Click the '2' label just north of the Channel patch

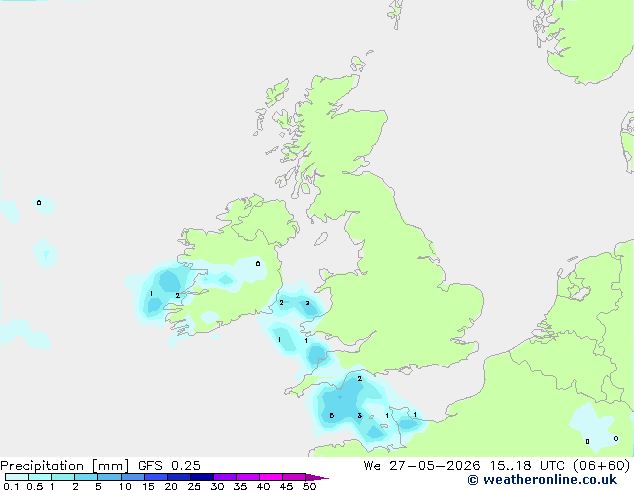(359, 379)
